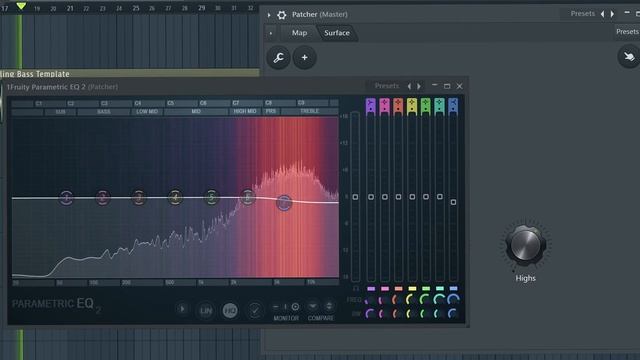Click the plug icon at Patcher's right edge
This screenshot has height=360, width=640.
[629, 56]
